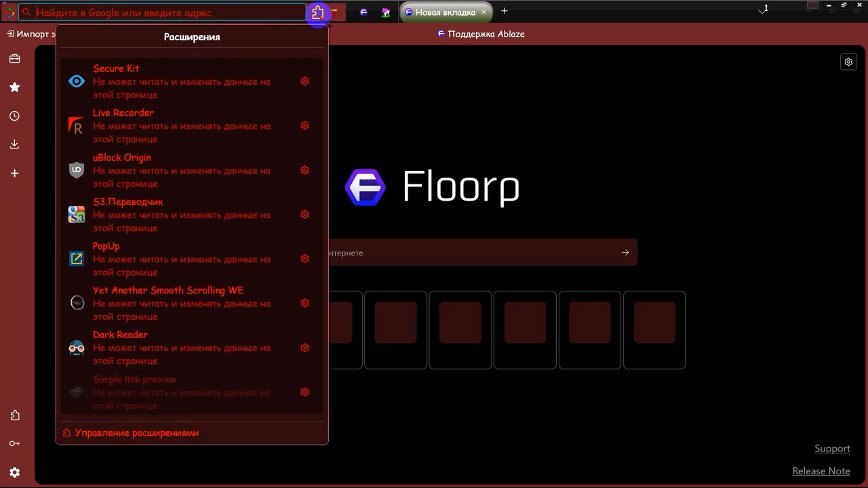This screenshot has height=488, width=868.
Task: Open the Support link
Action: (x=832, y=449)
